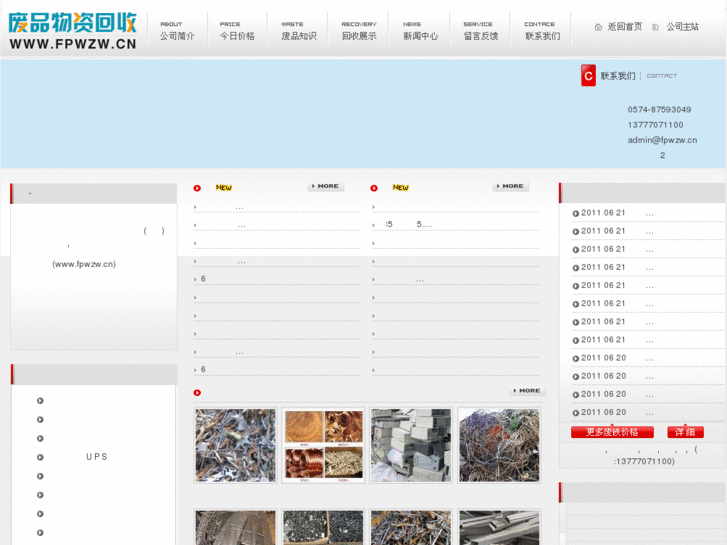
Task: Click the 废品物资回收 site logo
Action: [73, 30]
